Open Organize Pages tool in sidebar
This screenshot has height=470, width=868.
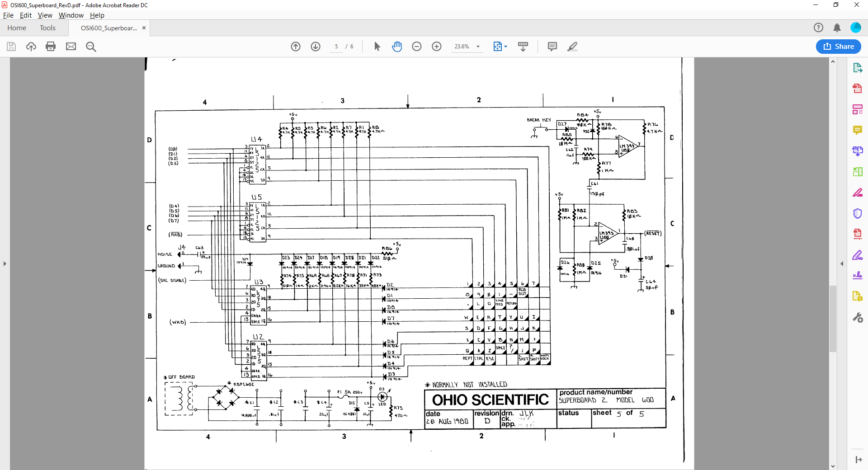858,172
